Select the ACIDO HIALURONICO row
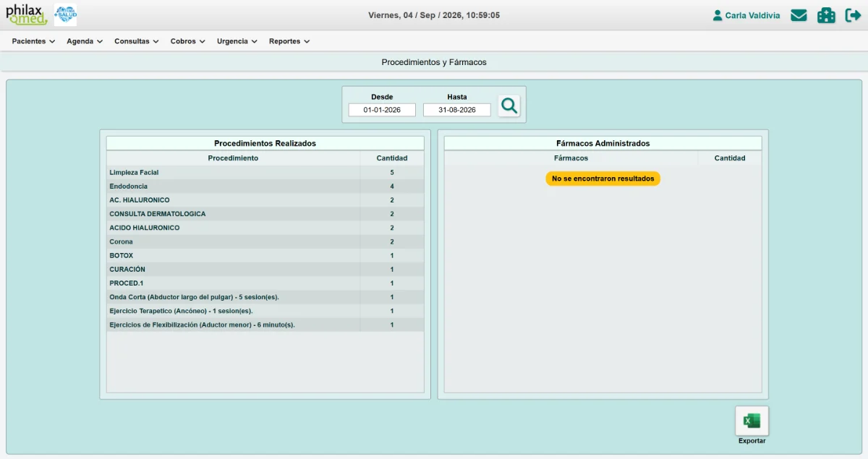 point(265,228)
